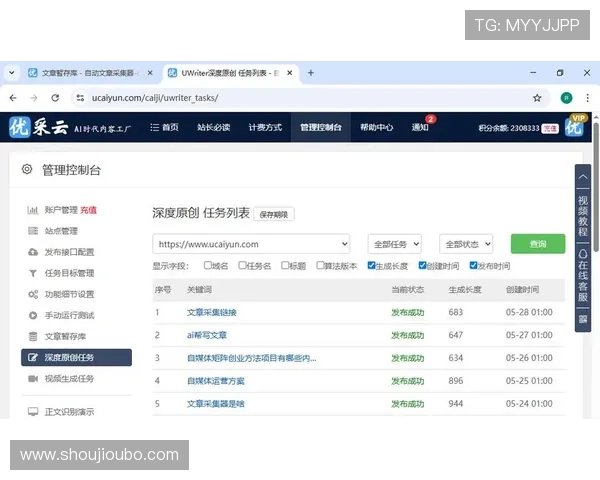Image resolution: width=600 pixels, height=480 pixels.
Task: Open the 全部状态 dropdown
Action: pyautogui.click(x=466, y=244)
